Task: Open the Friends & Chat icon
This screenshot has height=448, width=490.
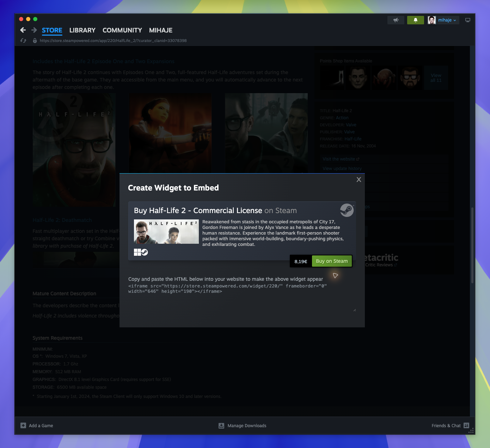Action: click(466, 425)
